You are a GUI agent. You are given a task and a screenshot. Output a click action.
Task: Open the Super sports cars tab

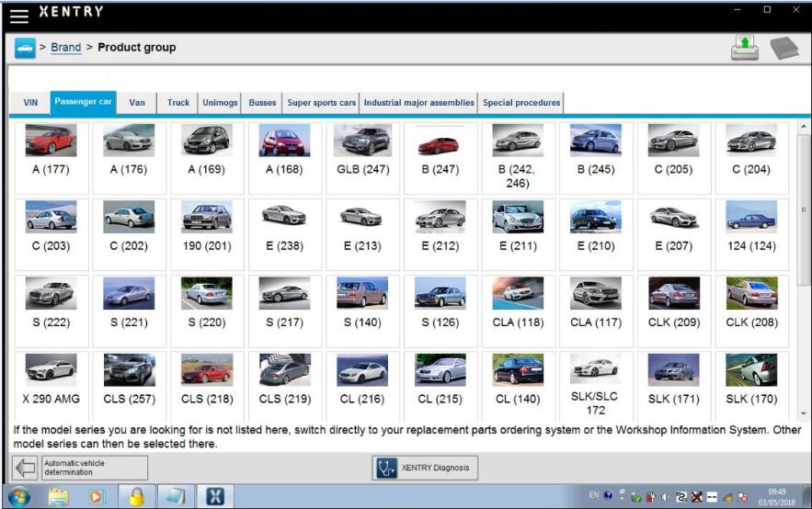click(x=321, y=102)
